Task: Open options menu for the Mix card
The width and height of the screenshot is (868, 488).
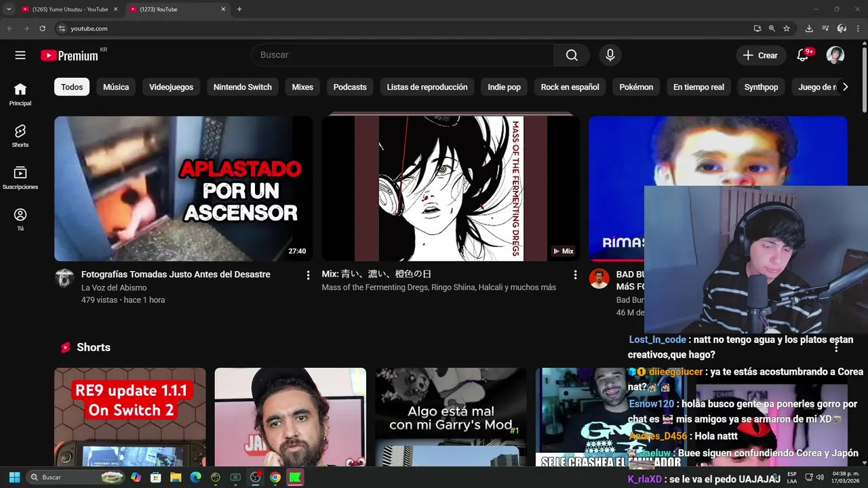Action: pos(575,274)
